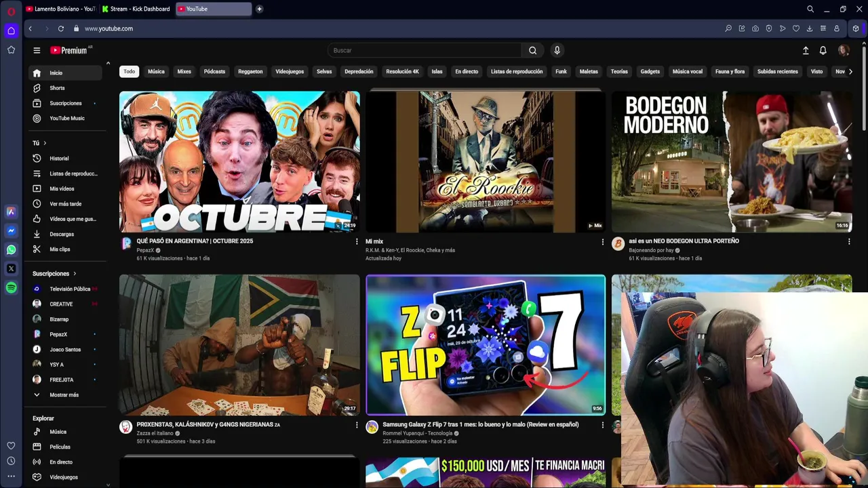Reload the page in browser toolbar
Viewport: 868px width, 488px height.
(x=61, y=28)
